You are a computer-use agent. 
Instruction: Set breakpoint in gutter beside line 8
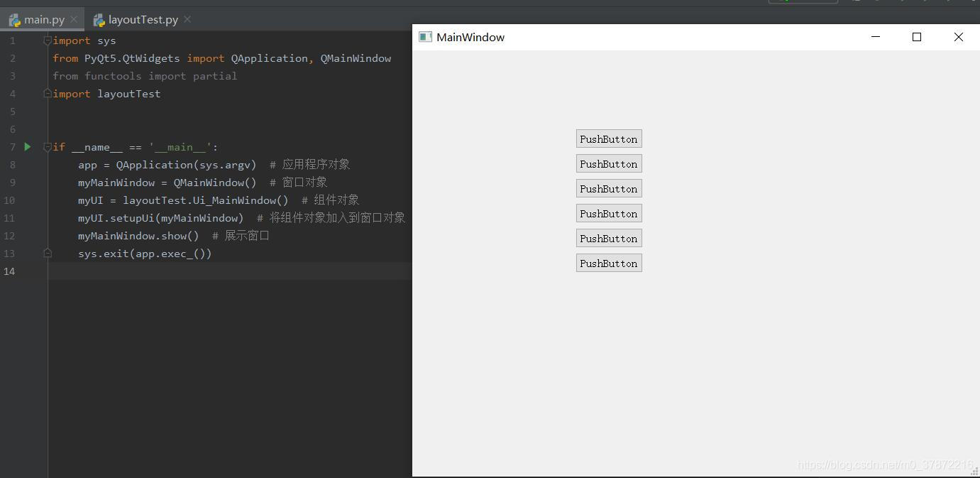click(x=28, y=165)
